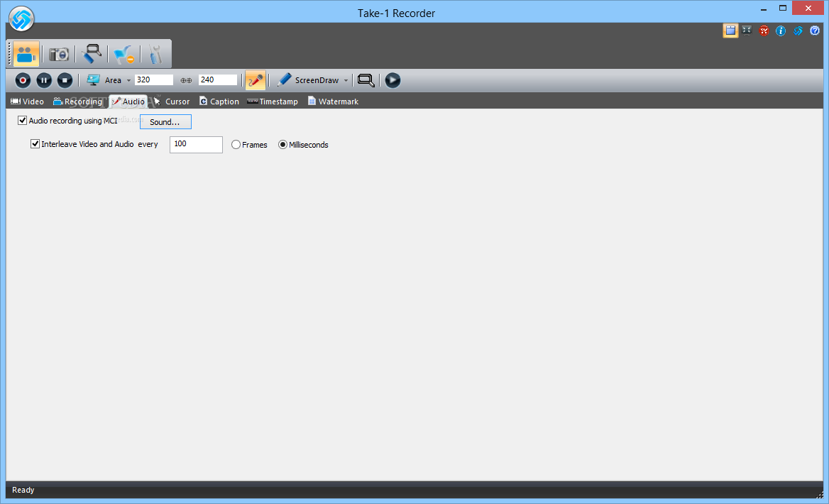Click the blue website logo icon
Viewport: 829px width, 504px height.
pos(798,31)
